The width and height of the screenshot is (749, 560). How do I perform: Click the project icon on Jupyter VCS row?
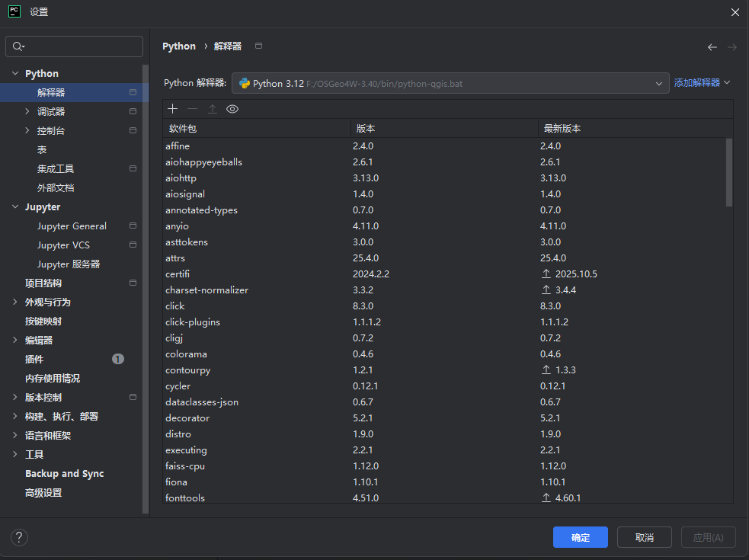coord(133,245)
